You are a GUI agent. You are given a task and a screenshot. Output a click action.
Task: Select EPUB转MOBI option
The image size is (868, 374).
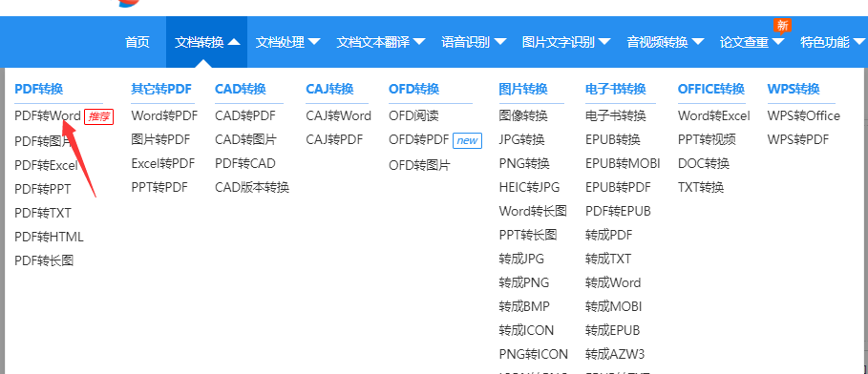tap(623, 164)
